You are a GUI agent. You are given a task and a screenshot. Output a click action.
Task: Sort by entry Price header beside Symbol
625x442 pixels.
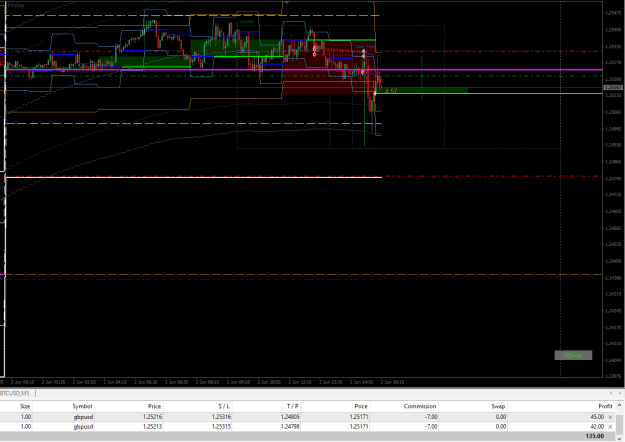155,406
